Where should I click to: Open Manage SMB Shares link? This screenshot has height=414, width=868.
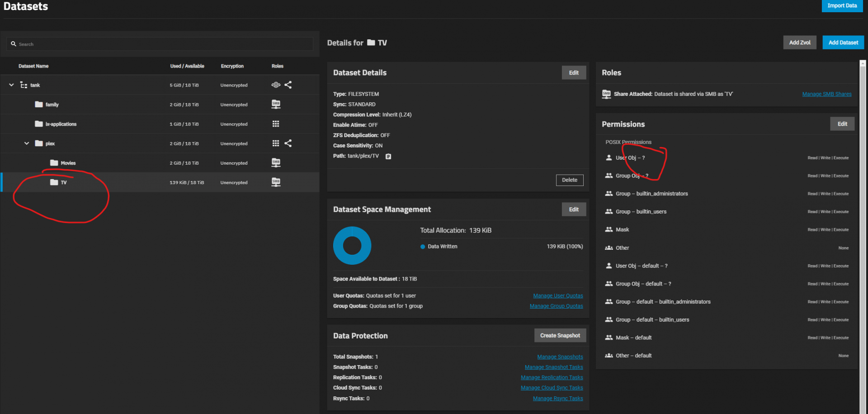tap(827, 94)
